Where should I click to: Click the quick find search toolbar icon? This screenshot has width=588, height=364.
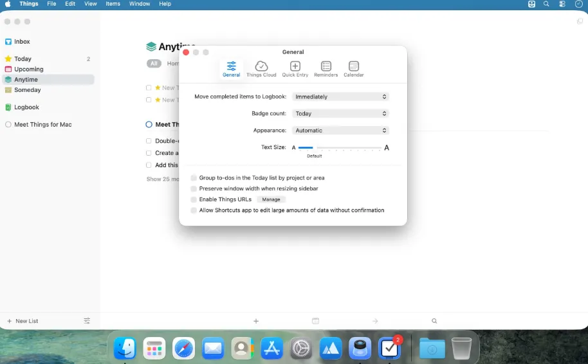click(x=434, y=322)
